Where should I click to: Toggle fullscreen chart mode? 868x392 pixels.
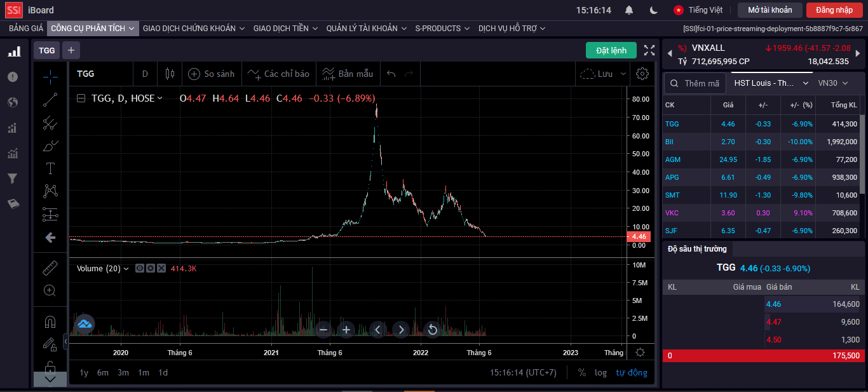pos(649,50)
